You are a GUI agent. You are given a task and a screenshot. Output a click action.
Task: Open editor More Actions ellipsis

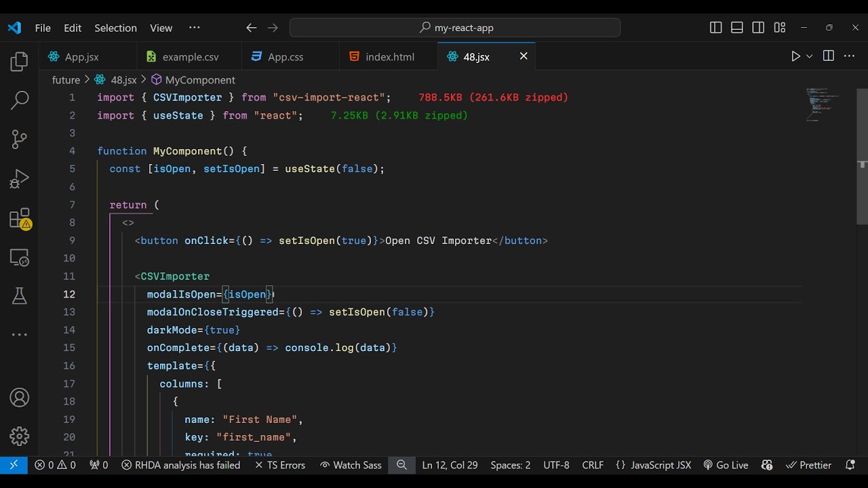click(x=849, y=56)
